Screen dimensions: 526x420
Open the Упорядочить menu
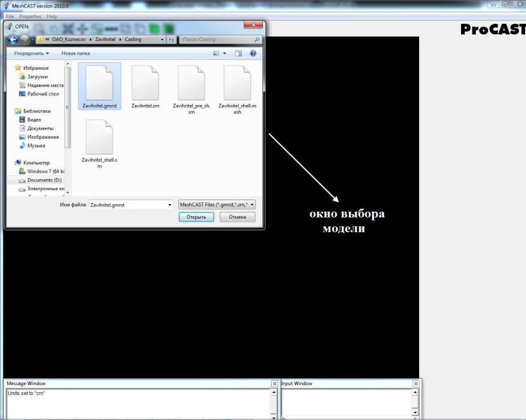click(x=31, y=53)
